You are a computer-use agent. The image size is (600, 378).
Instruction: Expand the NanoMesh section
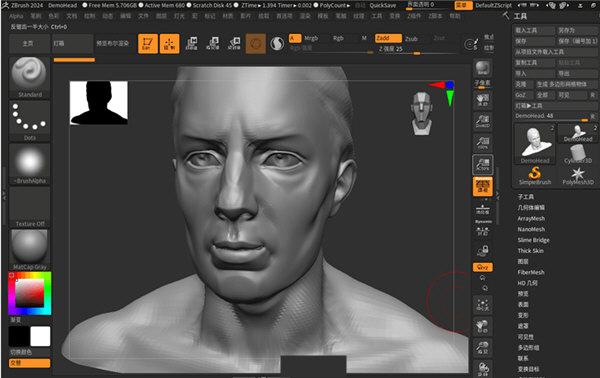point(531,229)
